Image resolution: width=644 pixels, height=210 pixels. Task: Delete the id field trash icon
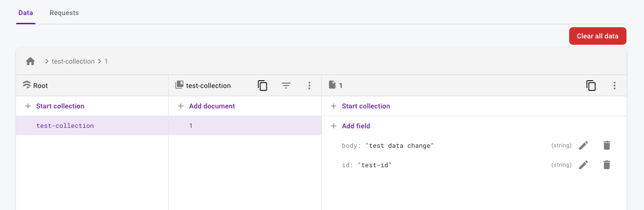pyautogui.click(x=607, y=165)
